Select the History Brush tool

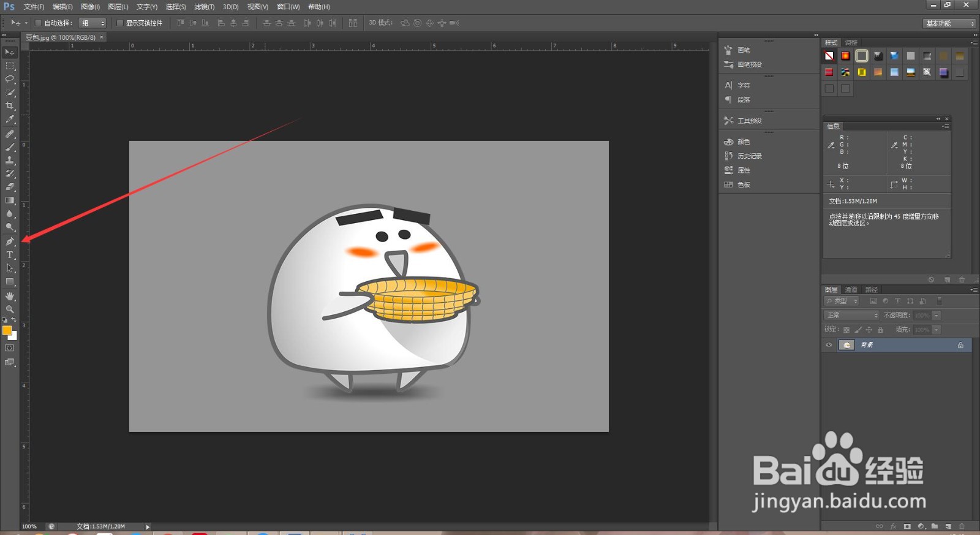coord(10,174)
